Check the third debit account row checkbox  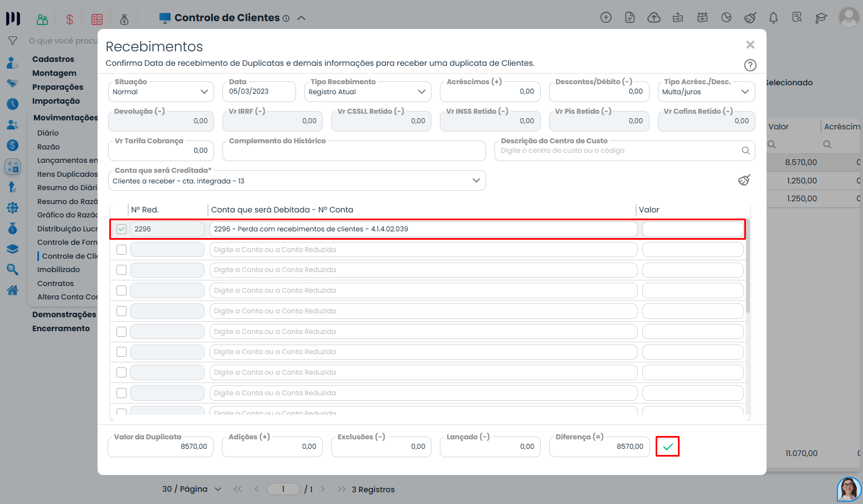pos(122,270)
